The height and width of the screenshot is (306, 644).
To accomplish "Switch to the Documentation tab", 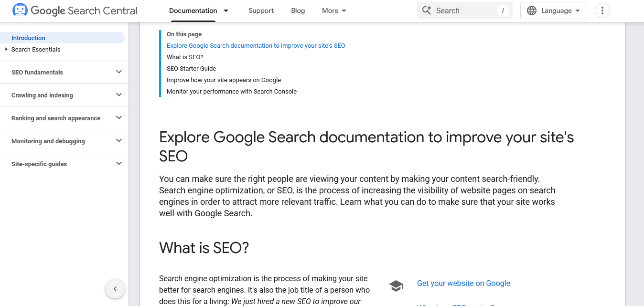I will (193, 11).
